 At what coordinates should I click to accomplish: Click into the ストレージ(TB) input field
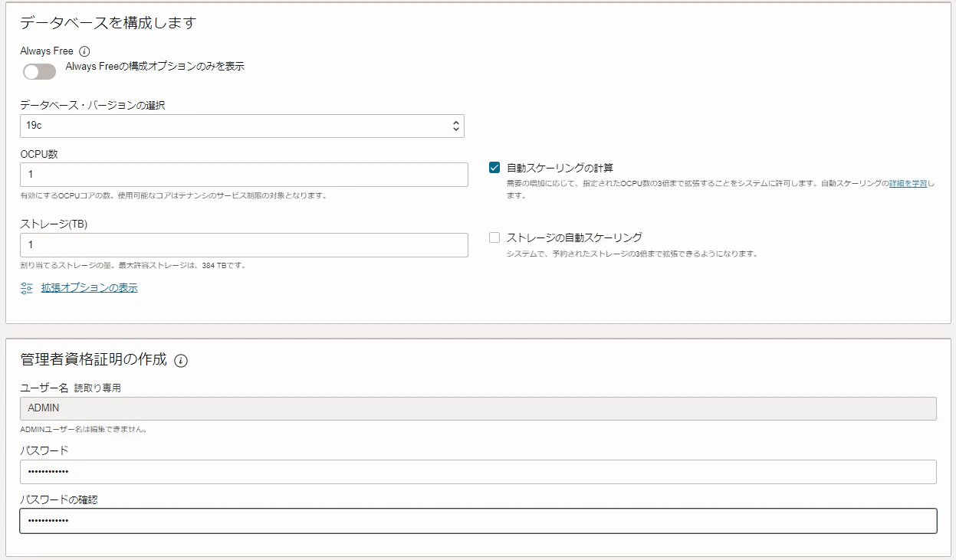244,245
